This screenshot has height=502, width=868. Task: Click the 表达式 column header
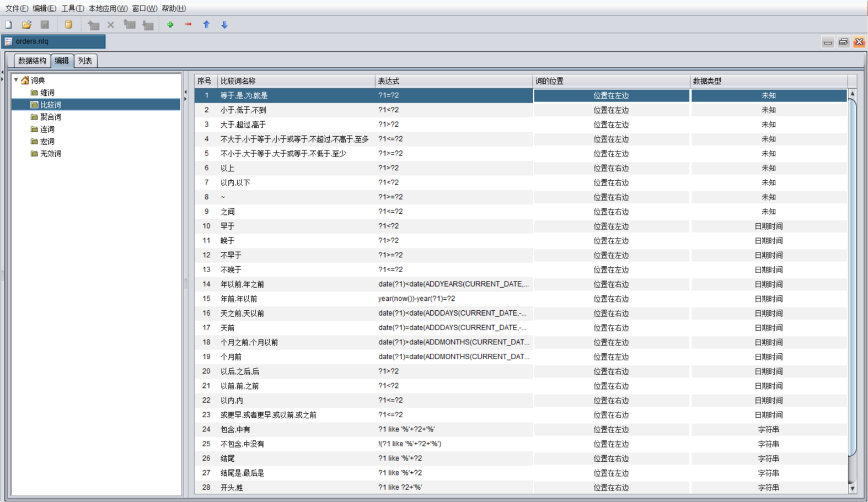click(x=453, y=81)
